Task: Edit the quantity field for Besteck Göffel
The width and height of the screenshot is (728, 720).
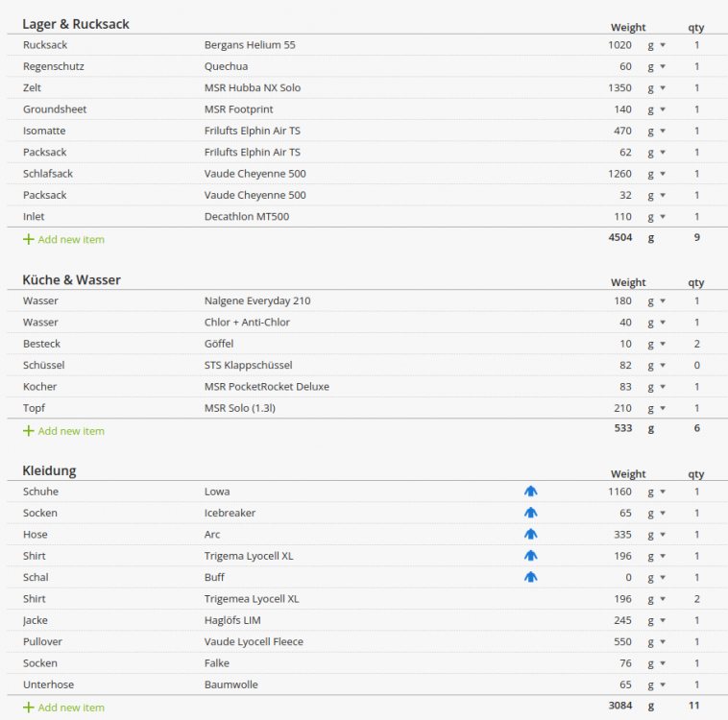Action: tap(696, 344)
